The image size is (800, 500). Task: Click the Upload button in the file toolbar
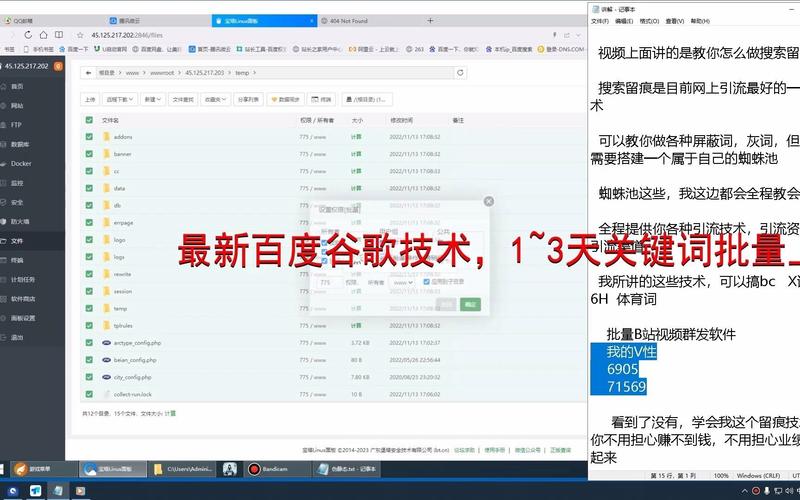click(90, 99)
